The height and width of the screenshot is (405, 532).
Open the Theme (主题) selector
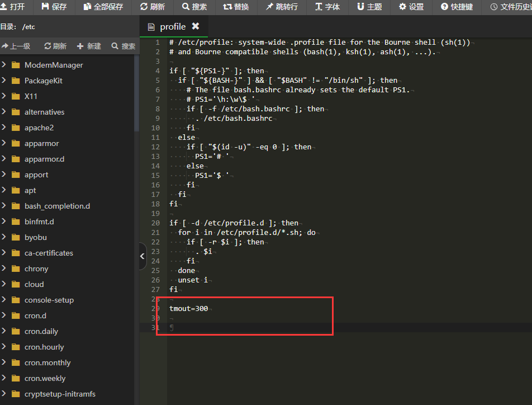point(361,7)
